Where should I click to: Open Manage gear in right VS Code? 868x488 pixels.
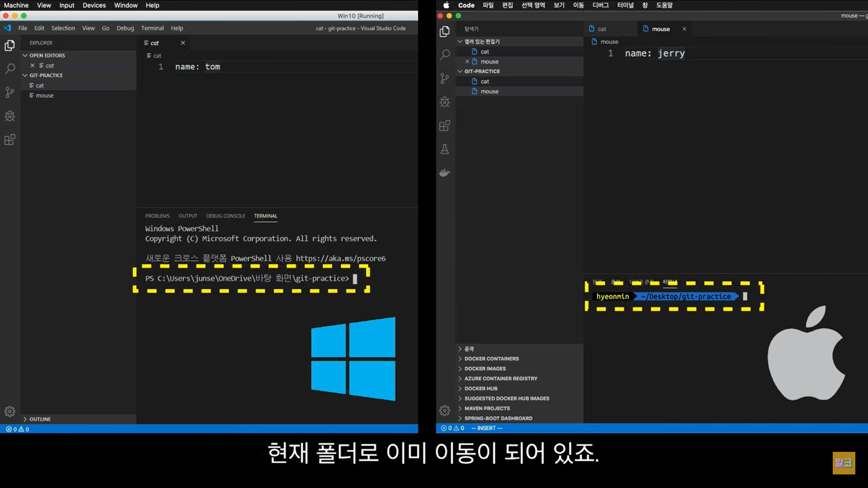point(445,410)
